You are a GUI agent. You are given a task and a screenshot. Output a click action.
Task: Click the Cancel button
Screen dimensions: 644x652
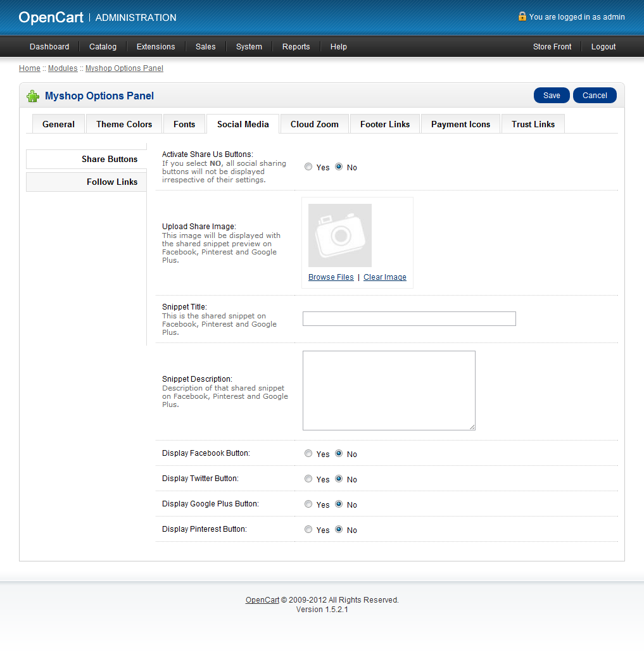click(x=595, y=95)
